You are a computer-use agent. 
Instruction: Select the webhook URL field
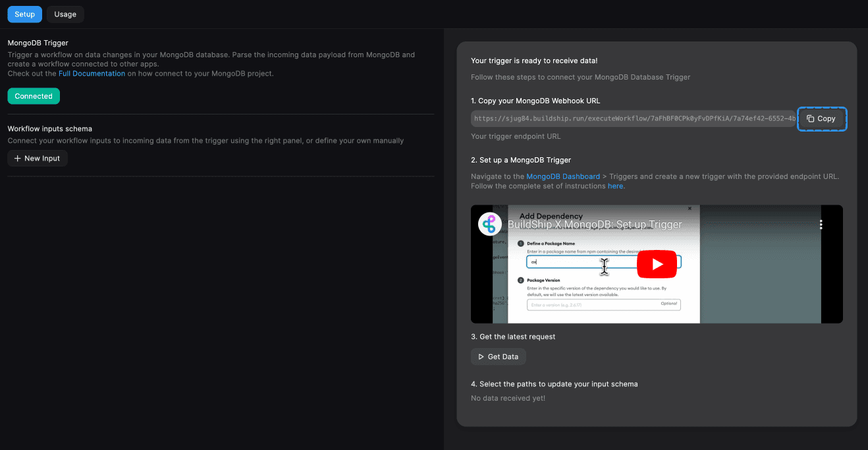coord(634,119)
